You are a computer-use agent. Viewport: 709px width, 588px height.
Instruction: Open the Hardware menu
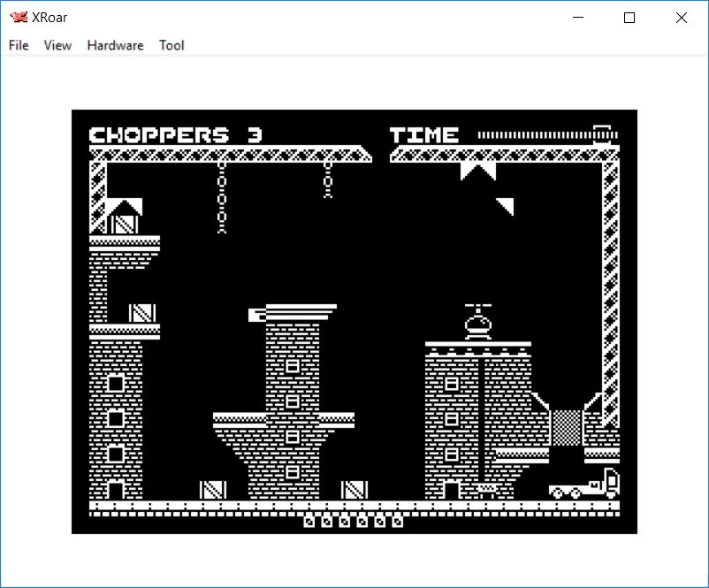click(115, 45)
